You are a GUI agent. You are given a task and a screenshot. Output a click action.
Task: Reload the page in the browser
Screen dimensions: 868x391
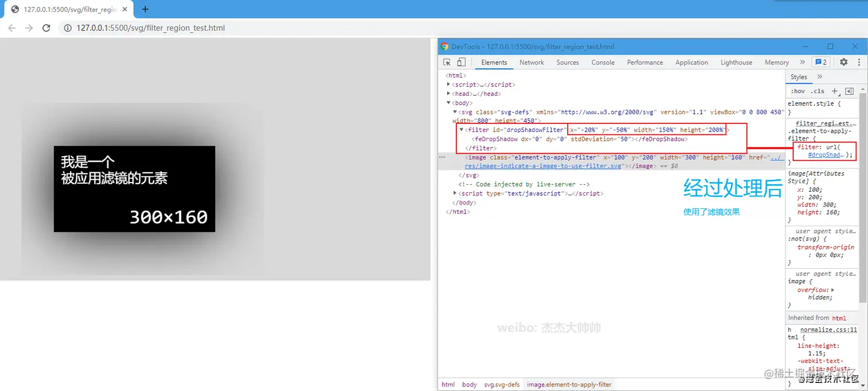point(46,28)
